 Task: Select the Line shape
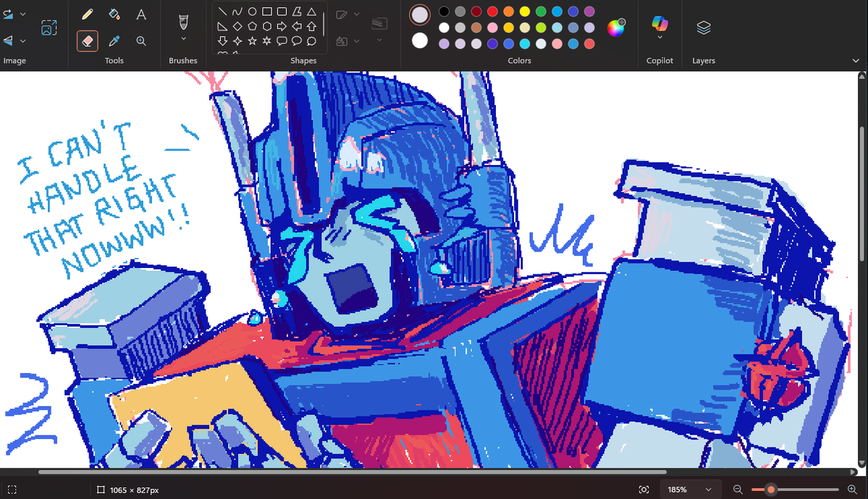click(x=222, y=11)
